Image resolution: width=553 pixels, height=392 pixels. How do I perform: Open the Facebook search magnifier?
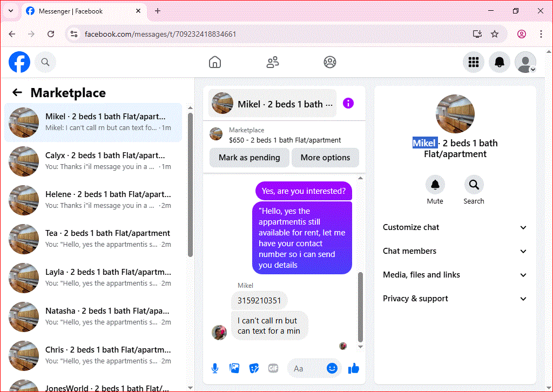coord(45,62)
